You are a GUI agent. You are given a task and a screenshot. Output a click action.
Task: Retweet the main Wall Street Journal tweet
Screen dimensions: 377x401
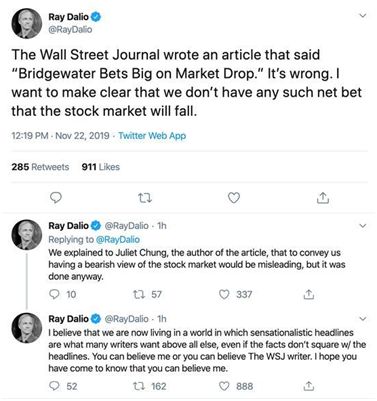(x=145, y=198)
